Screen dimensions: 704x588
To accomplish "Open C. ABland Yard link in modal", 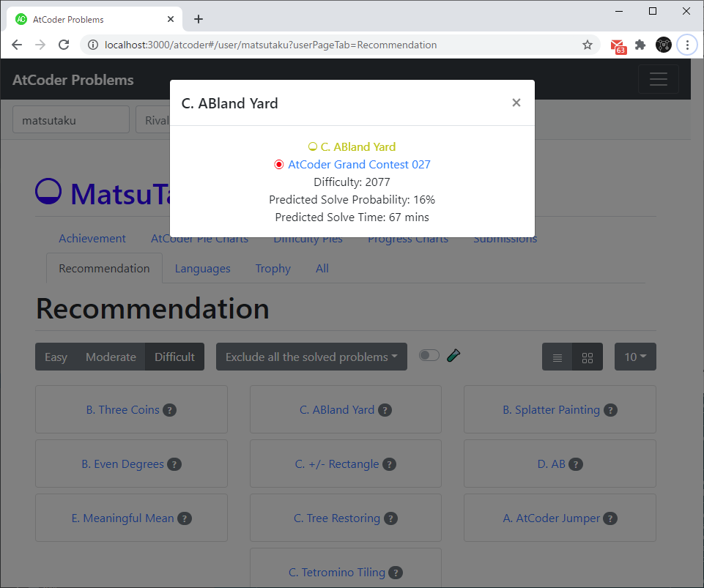I will (x=357, y=146).
